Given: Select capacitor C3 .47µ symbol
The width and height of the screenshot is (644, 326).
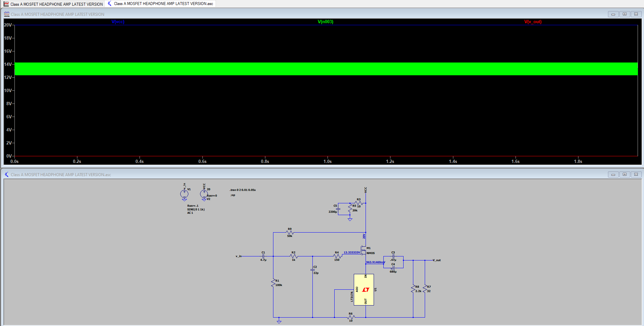Looking at the screenshot, I should pyautogui.click(x=393, y=256).
